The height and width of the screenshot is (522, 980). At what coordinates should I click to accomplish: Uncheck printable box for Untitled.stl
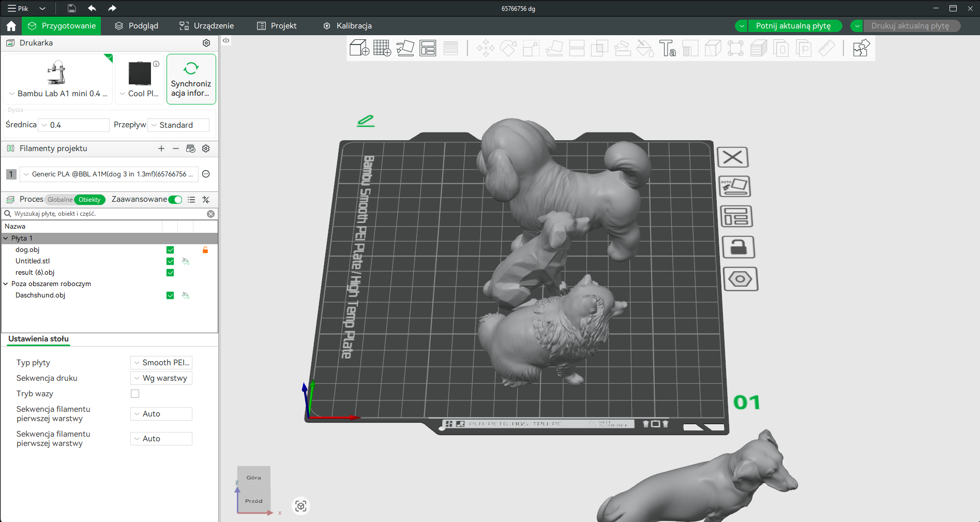click(170, 261)
